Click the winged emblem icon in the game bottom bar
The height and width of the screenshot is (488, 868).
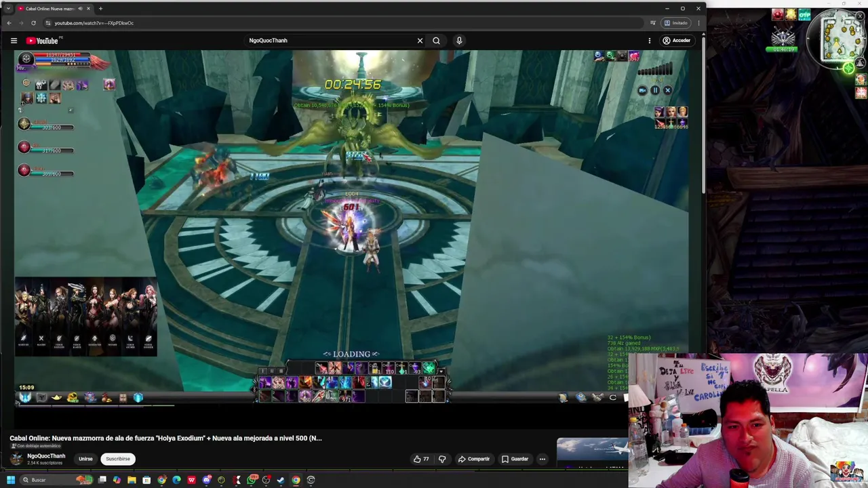(25, 398)
